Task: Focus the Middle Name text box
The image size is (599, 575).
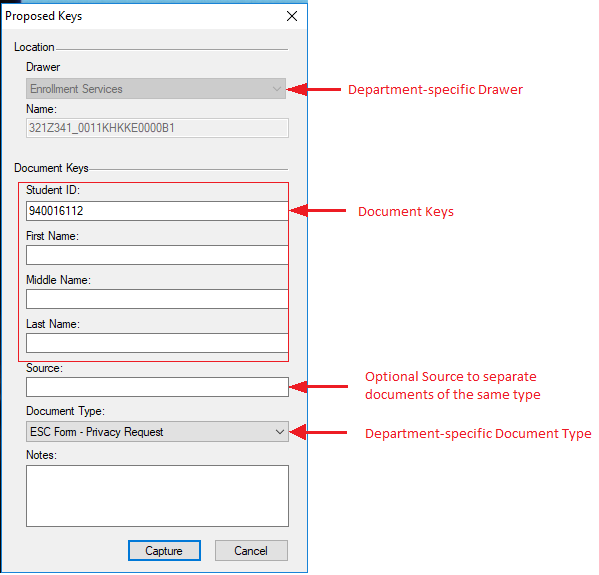Action: (157, 299)
